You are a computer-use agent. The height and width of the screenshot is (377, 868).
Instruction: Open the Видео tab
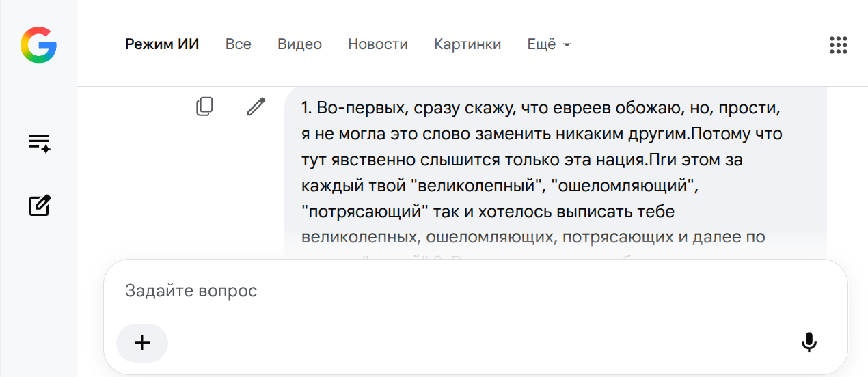coord(299,44)
